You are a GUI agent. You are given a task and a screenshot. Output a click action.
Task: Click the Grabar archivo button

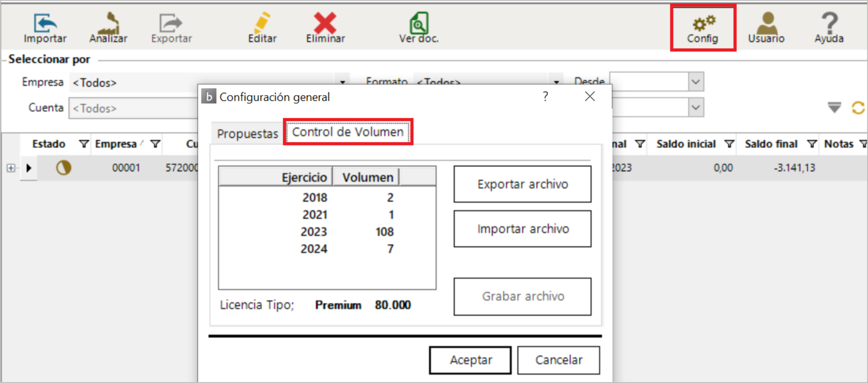(523, 297)
